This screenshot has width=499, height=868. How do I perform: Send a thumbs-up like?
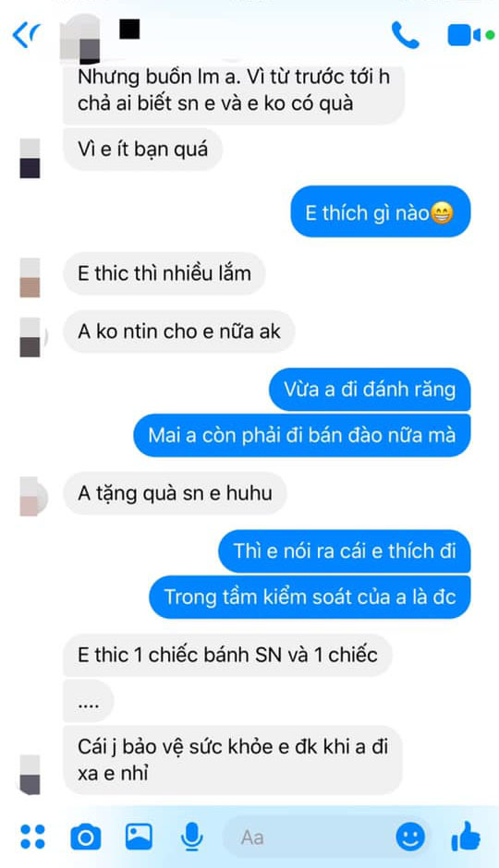point(466,836)
